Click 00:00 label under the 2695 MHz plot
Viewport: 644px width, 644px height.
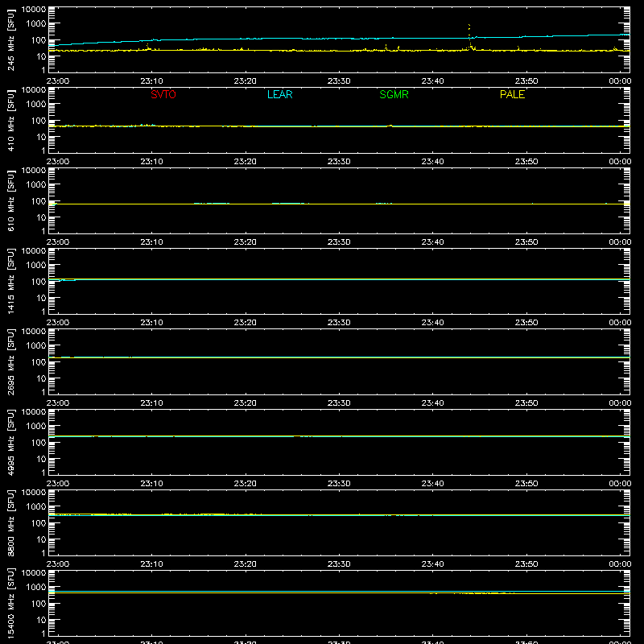pos(620,403)
